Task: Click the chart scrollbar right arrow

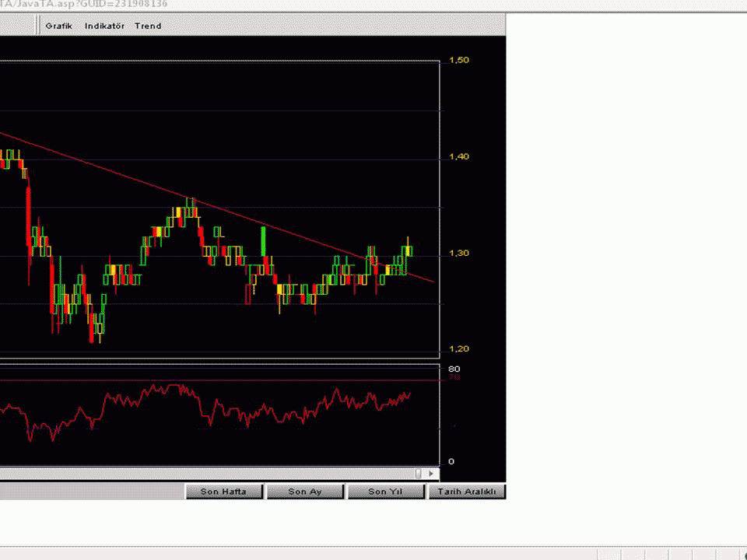Action: 431,474
